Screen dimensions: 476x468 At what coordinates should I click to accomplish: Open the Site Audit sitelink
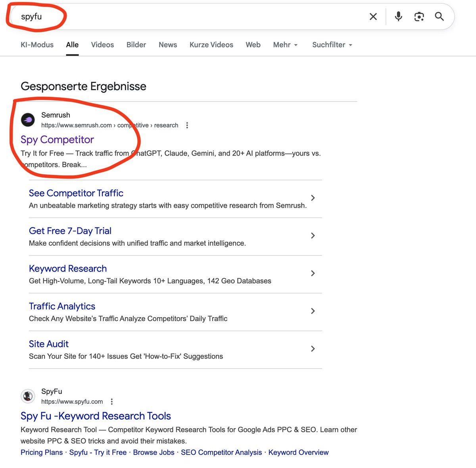tap(49, 344)
